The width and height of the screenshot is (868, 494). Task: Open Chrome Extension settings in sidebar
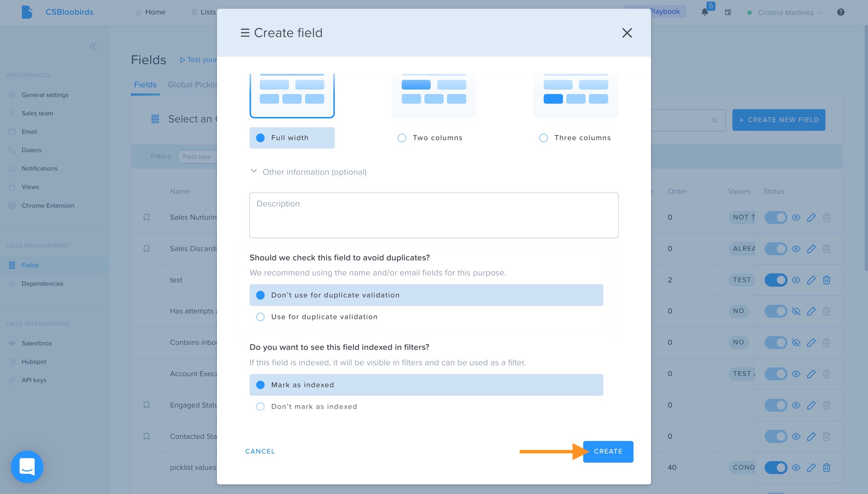pos(48,206)
